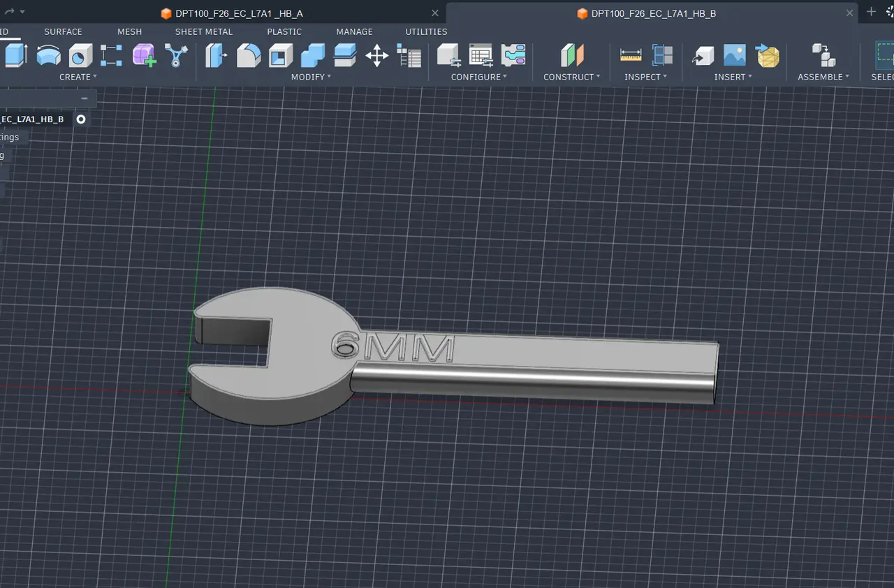Expand the CREATE dropdown menu
Viewport: 894px width, 588px height.
click(78, 77)
